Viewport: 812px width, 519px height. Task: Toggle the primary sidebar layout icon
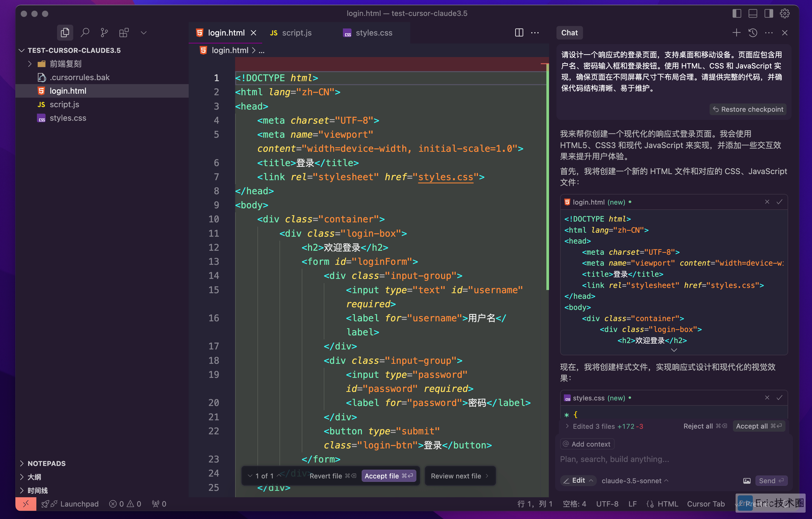[736, 14]
